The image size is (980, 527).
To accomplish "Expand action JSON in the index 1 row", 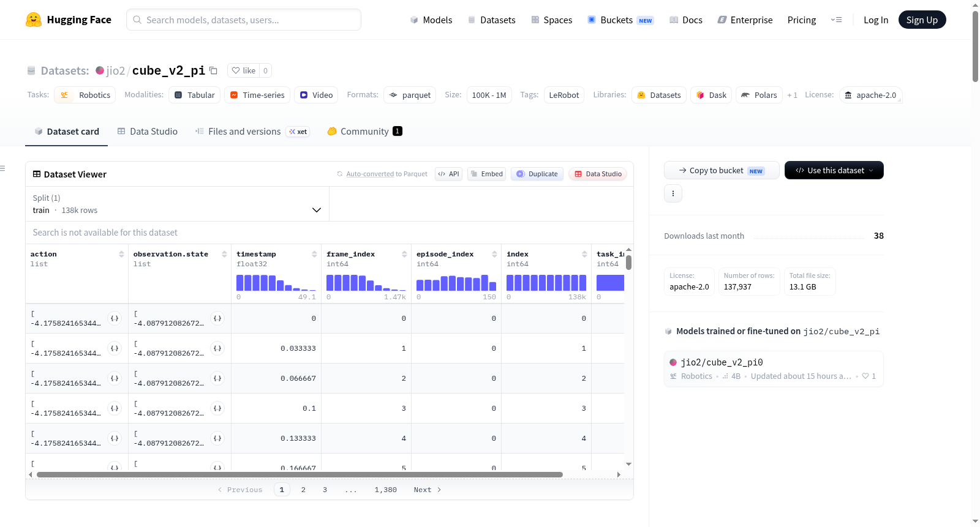I will pos(115,348).
